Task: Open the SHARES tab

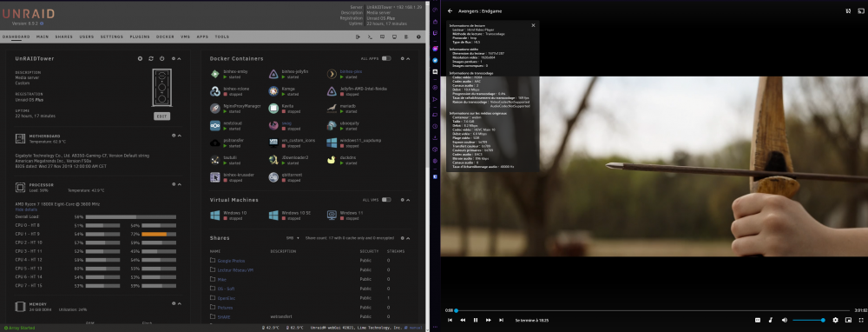Action: pos(63,37)
